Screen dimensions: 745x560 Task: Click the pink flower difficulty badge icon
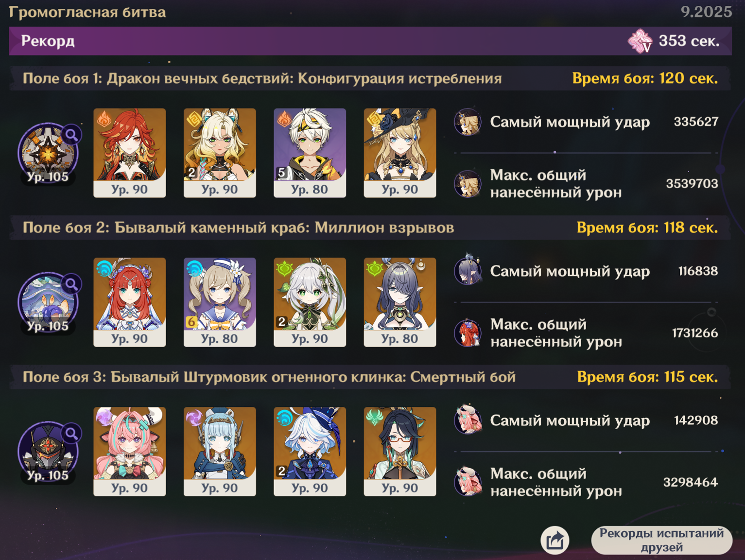click(640, 41)
